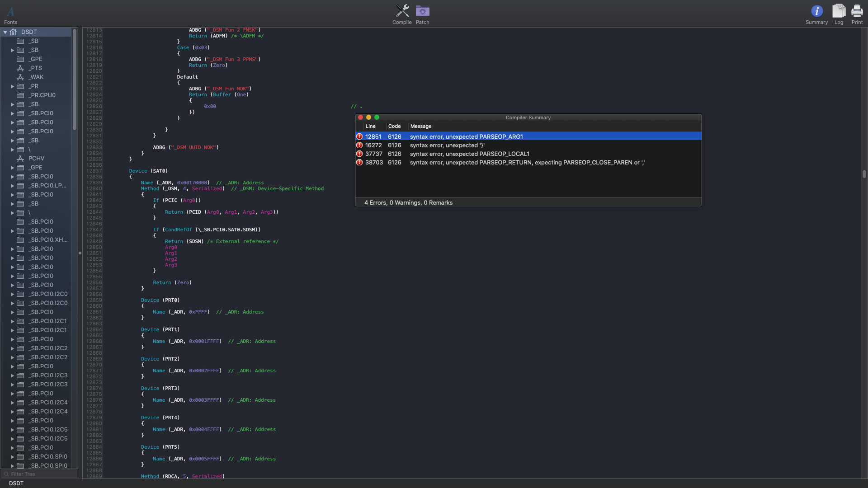Expand the _PR tree node

12,86
